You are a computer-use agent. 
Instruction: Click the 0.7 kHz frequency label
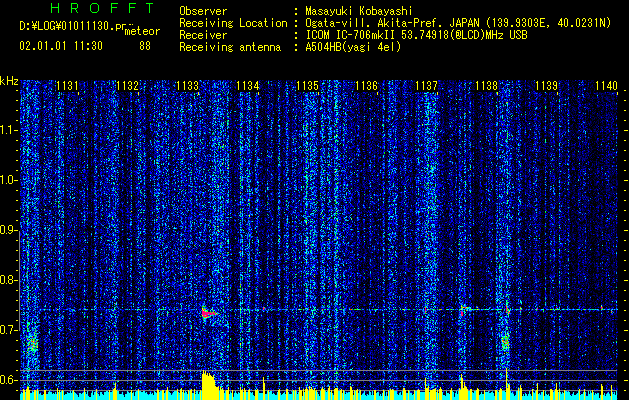tap(8, 330)
